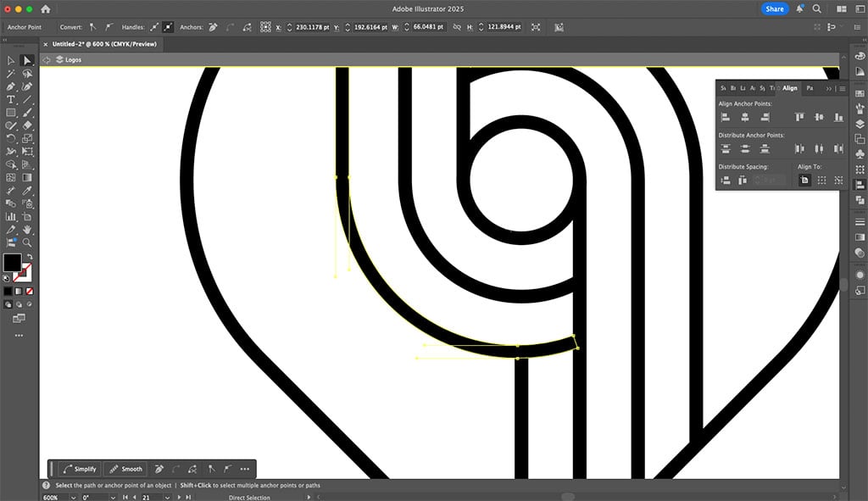Pick the Rectangle tool in the toolbar
The height and width of the screenshot is (501, 868).
11,113
